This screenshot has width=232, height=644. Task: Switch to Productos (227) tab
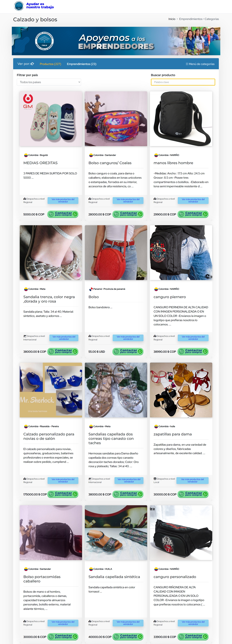point(50,64)
